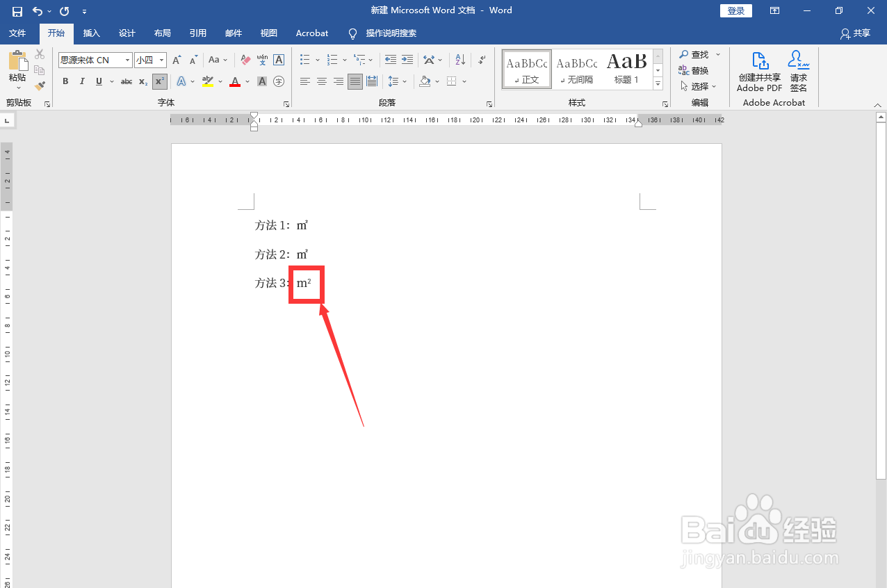Apply the Heading 1 (标题 1) style
The height and width of the screenshot is (588, 887).
626,69
